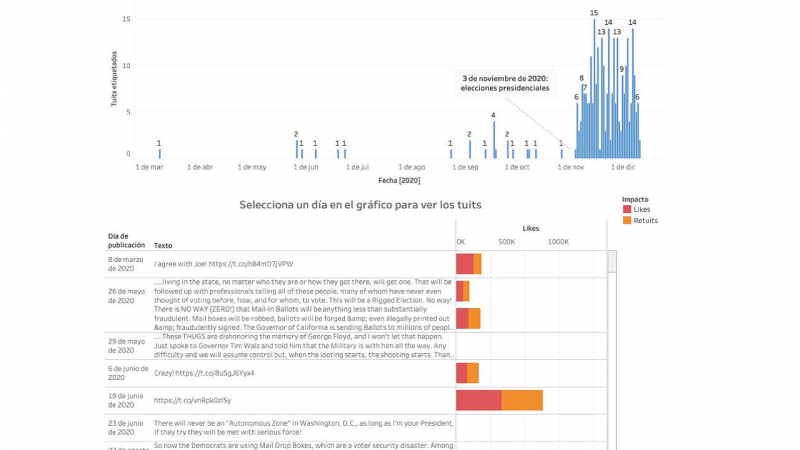Select the early June bar labeled 2

coord(296,149)
